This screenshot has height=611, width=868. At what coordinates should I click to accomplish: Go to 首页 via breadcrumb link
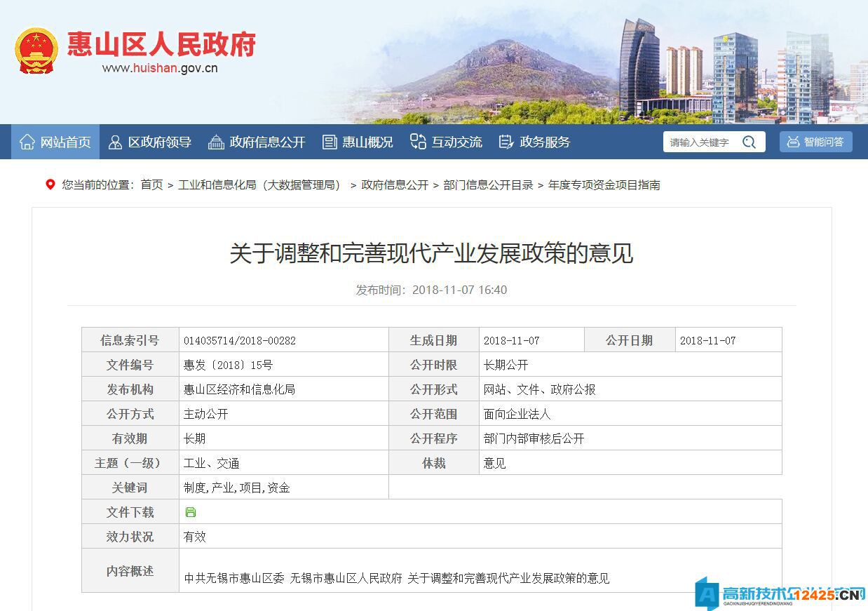pos(151,185)
